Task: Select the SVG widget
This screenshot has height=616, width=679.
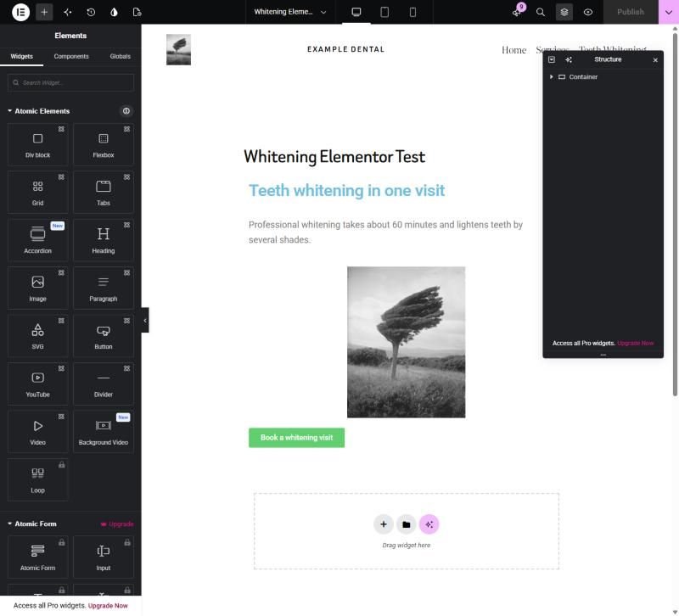Action: tap(37, 336)
